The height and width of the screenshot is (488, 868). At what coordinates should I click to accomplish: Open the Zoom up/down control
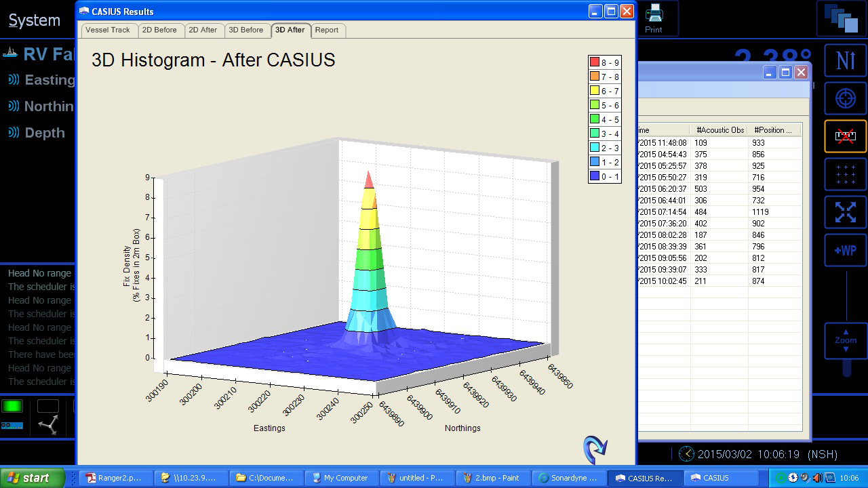pyautogui.click(x=845, y=341)
